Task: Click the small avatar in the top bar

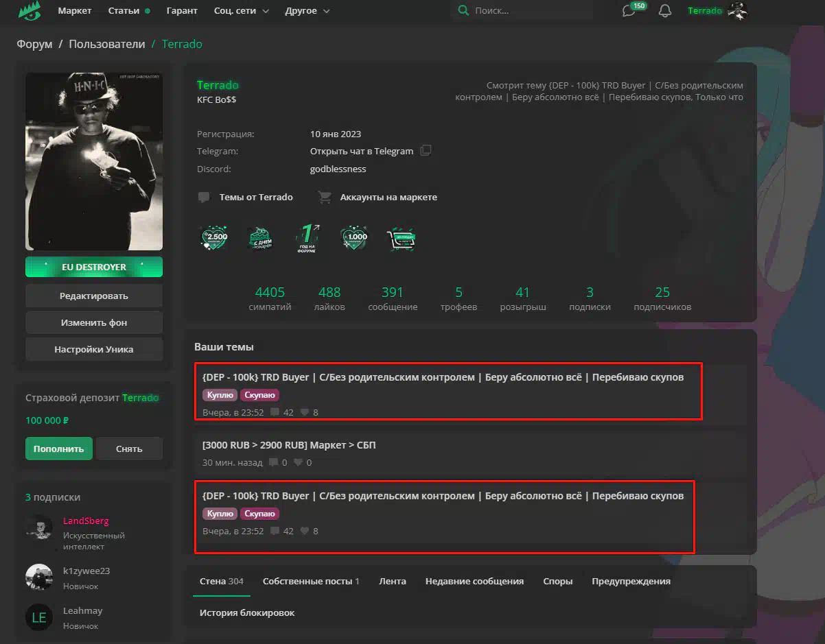Action: (737, 10)
